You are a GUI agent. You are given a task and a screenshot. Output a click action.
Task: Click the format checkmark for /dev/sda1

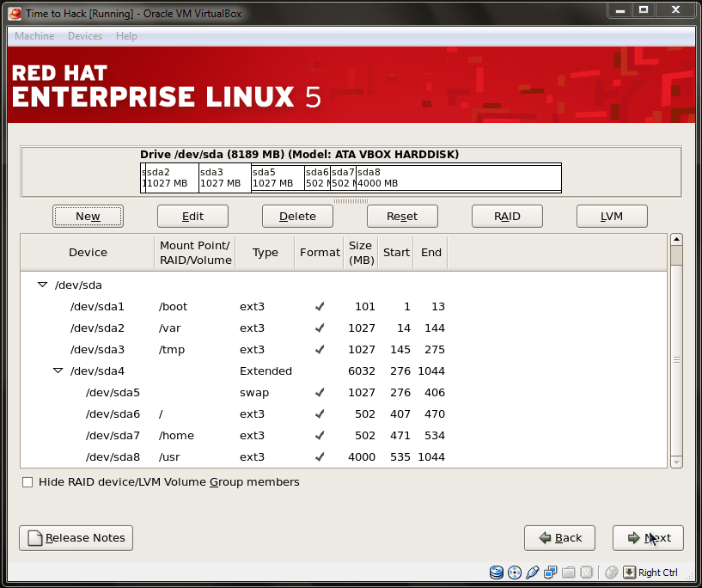tap(320, 306)
